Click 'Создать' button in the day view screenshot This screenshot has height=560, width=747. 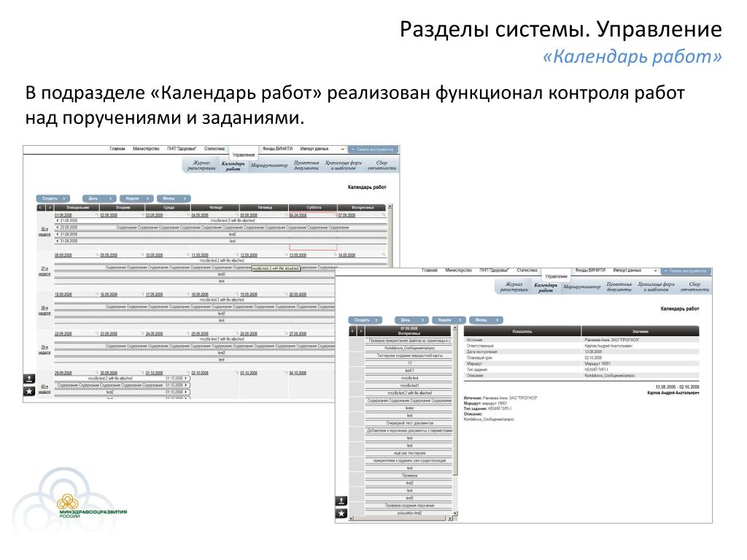(365, 320)
